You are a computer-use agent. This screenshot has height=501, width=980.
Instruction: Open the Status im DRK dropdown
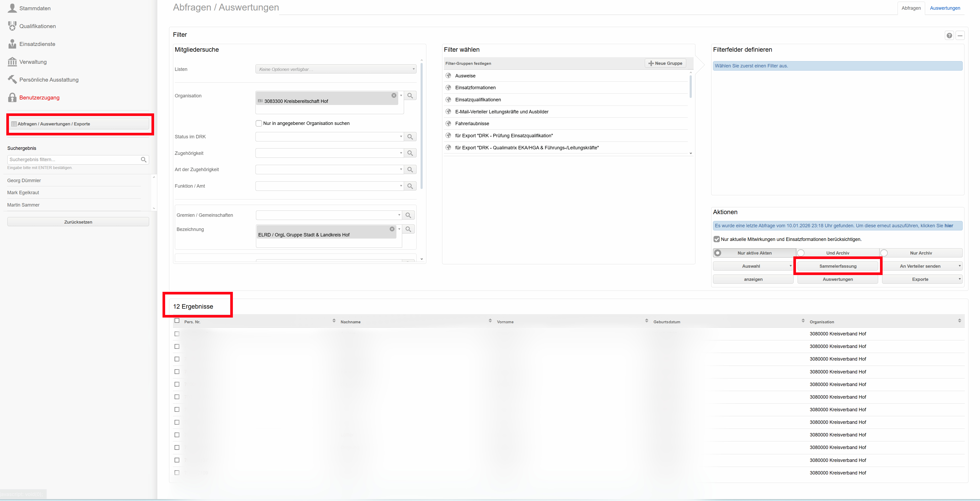[329, 136]
